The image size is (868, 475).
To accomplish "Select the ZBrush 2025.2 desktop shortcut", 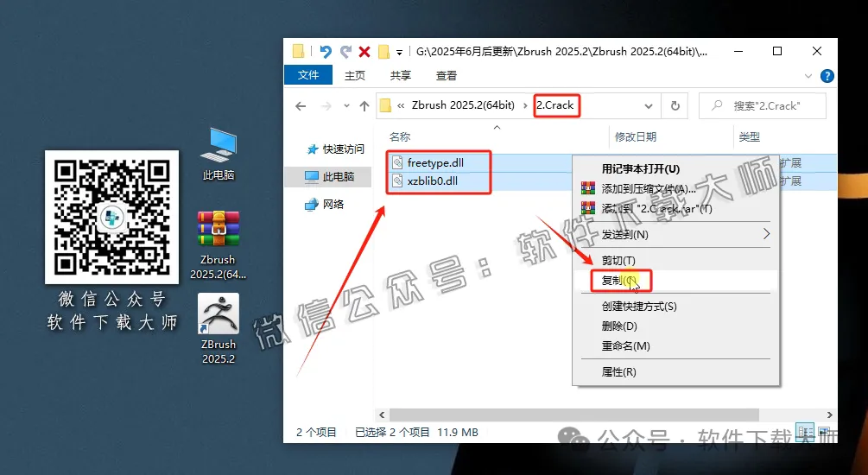I will [219, 329].
